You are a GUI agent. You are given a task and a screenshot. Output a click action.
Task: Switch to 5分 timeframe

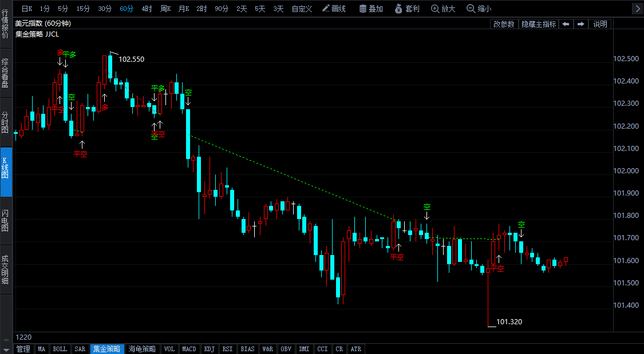63,9
